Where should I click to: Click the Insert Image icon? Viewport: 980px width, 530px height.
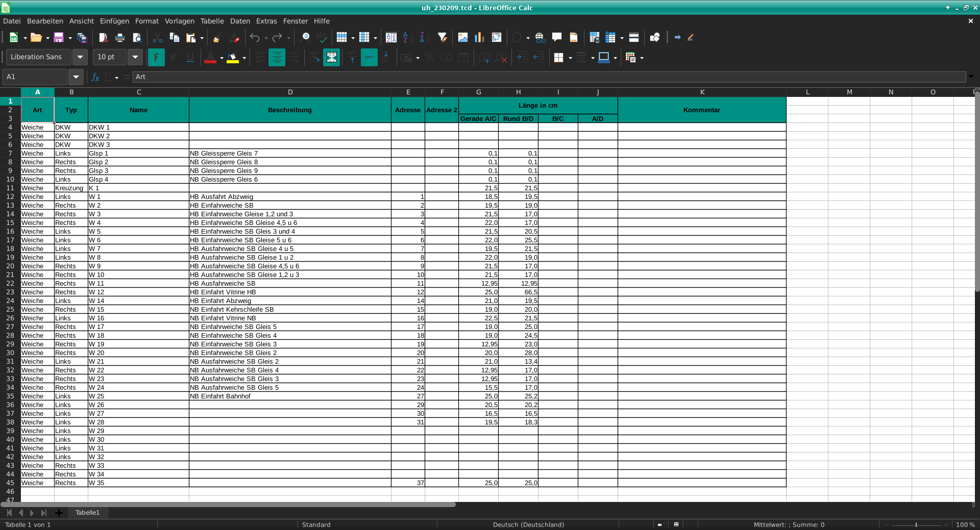(x=463, y=38)
